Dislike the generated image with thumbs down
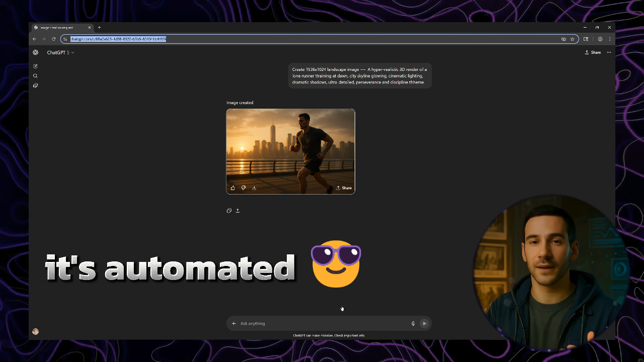Viewport: 644px width, 362px height. click(244, 188)
